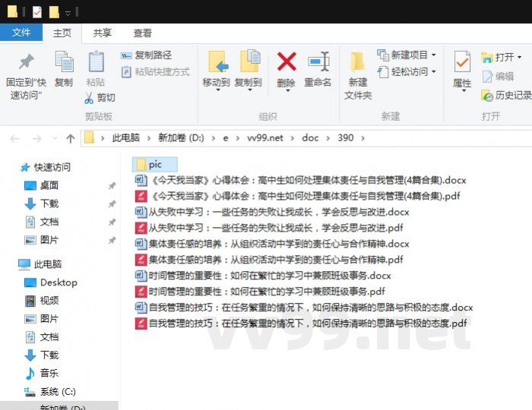Image resolution: width=532 pixels, height=410 pixels.
Task: Select 时间管理的重要性 pdf file
Action: 260,292
